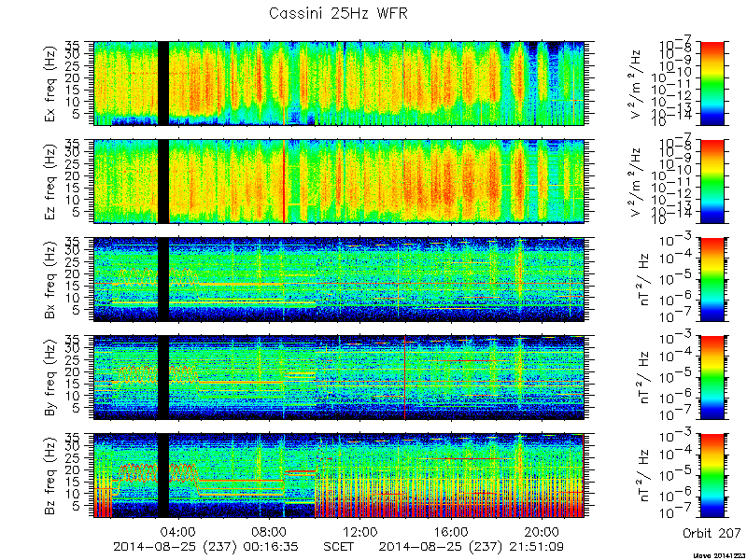Click the Bz colorbar '10⁻⁷' scale value
The image size is (747, 560).
[676, 514]
